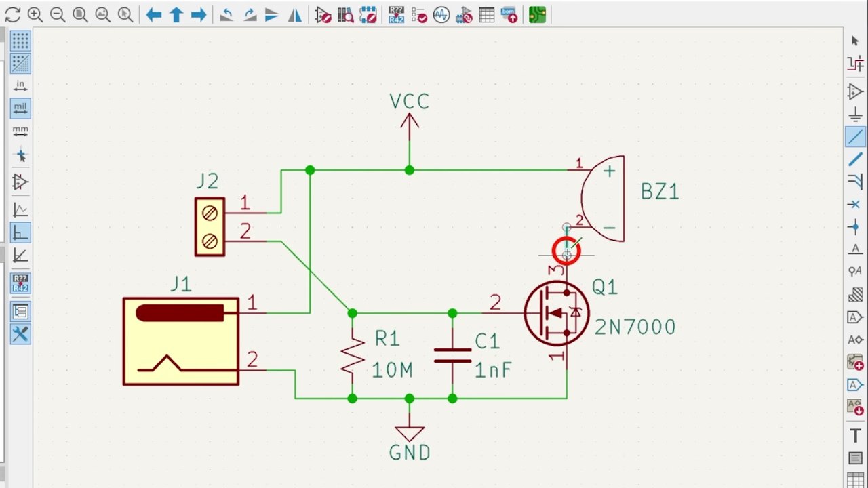Rotate selection clockwise
The width and height of the screenshot is (868, 488).
(250, 15)
